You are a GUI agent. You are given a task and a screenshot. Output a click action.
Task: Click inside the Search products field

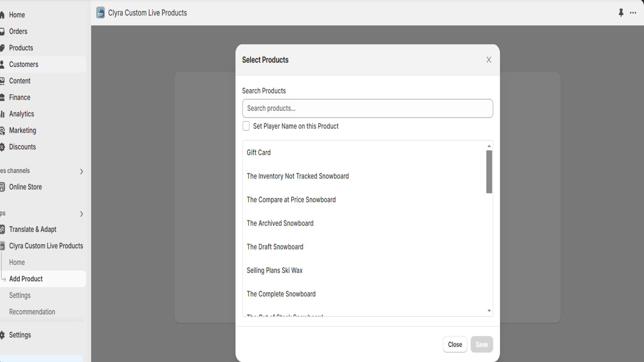click(367, 108)
